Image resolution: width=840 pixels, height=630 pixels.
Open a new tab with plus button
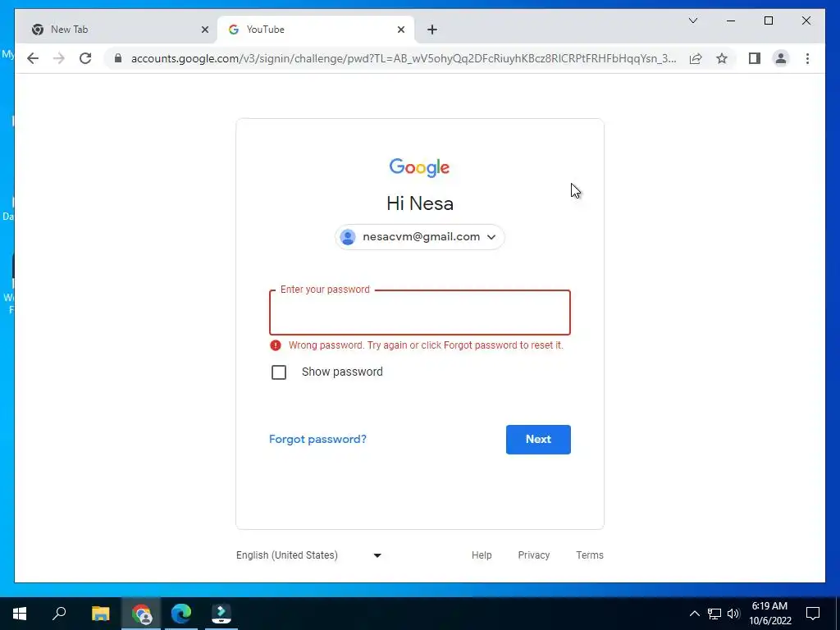click(431, 30)
